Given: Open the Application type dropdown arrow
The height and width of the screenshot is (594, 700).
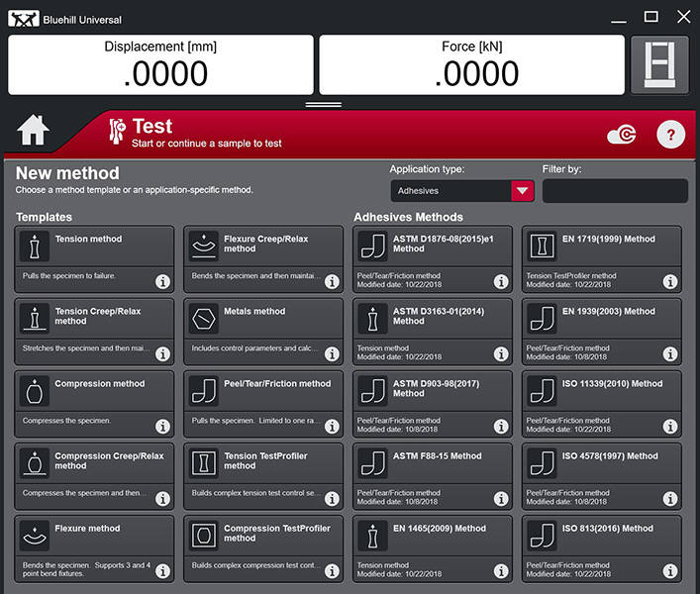Looking at the screenshot, I should tap(523, 191).
